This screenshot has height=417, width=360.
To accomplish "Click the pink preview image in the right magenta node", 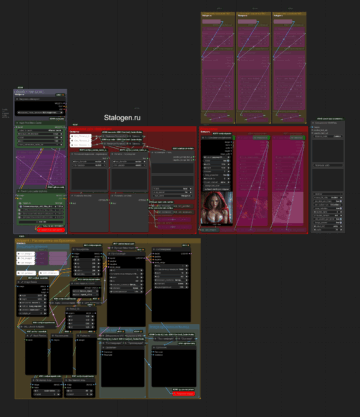I will 288,207.
